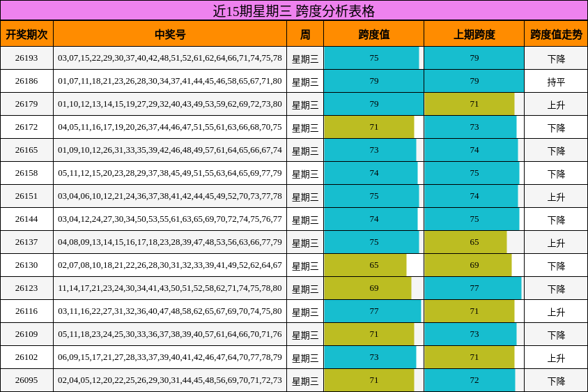
Task: Click winning numbers of draw 26137
Action: (x=170, y=242)
